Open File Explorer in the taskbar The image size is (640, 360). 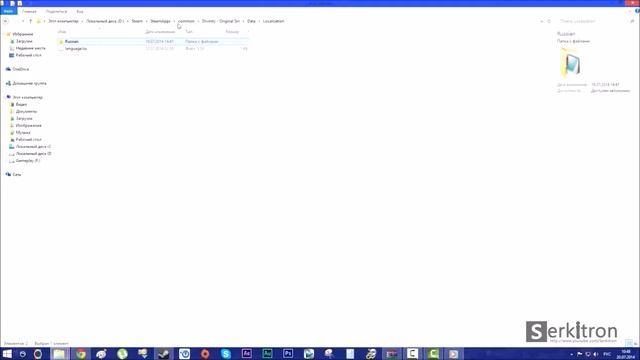pos(60,353)
